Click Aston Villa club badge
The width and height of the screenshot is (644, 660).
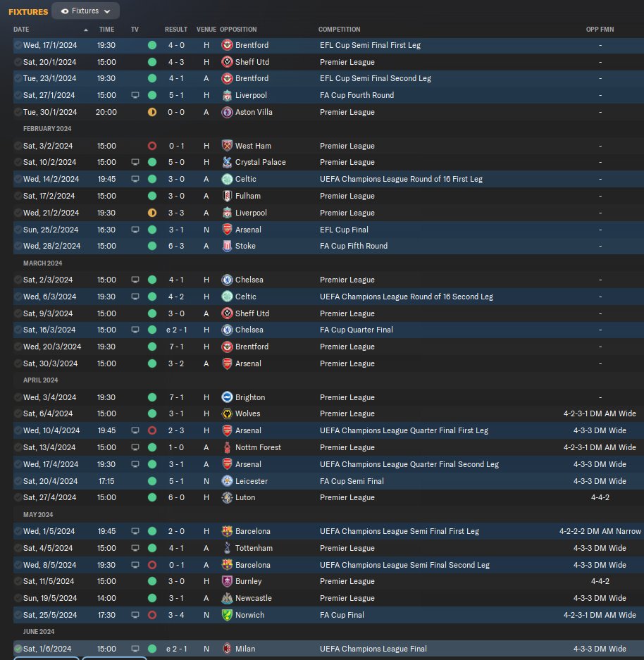pos(227,112)
